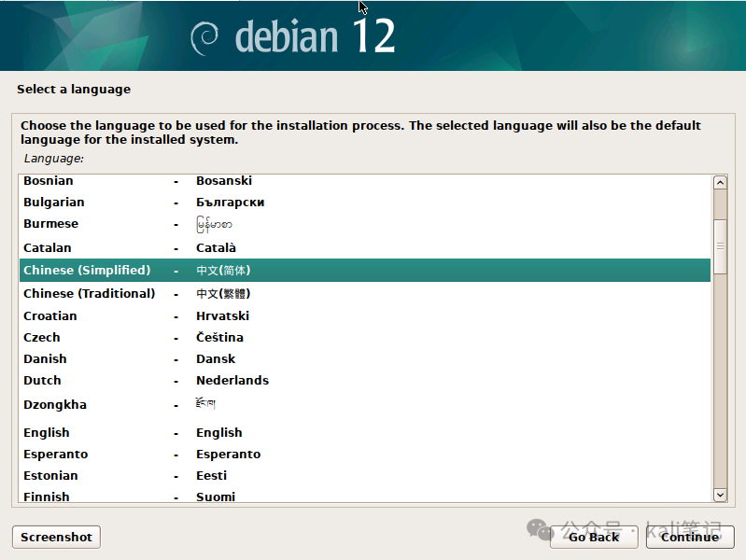Select Esperanto language entry
The image size is (746, 560).
click(365, 454)
